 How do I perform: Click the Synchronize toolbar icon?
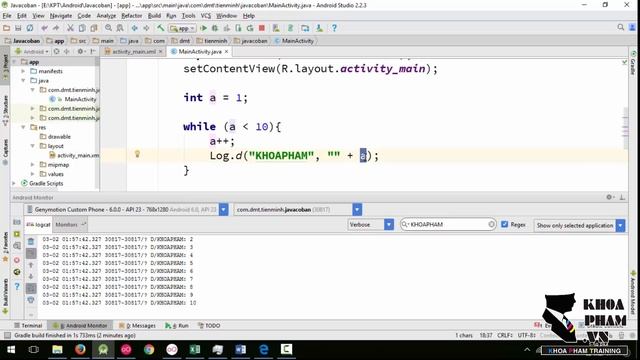pos(30,28)
